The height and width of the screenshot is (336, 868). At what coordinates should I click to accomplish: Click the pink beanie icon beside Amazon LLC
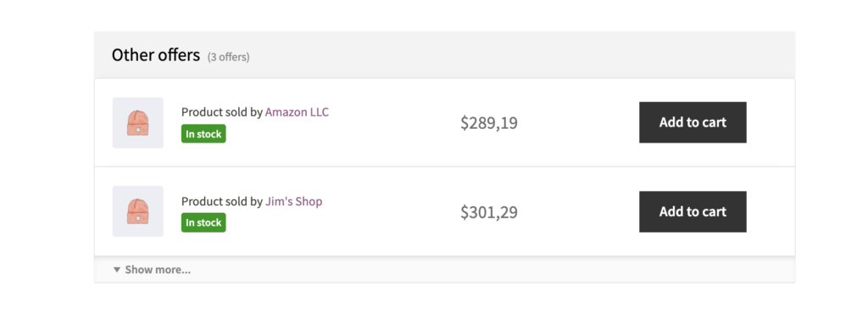[138, 123]
